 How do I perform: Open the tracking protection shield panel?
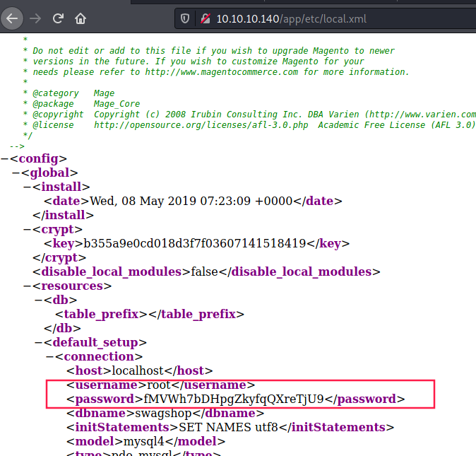[x=185, y=18]
